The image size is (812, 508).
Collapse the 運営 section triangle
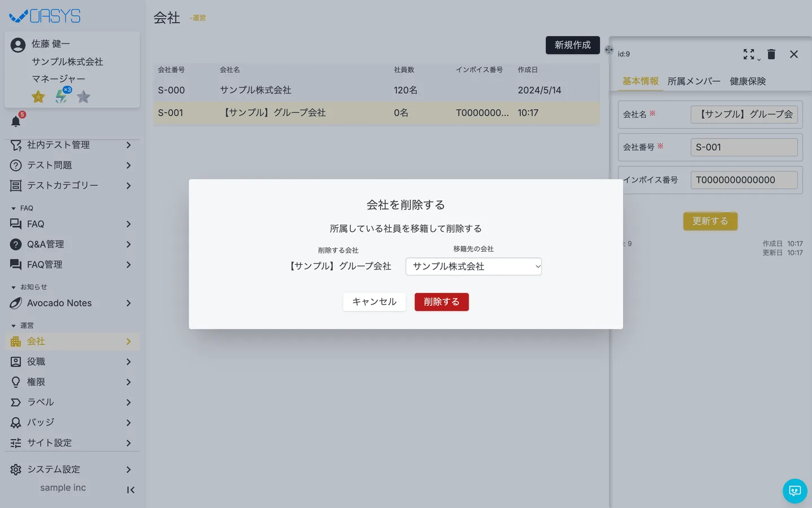pyautogui.click(x=14, y=326)
